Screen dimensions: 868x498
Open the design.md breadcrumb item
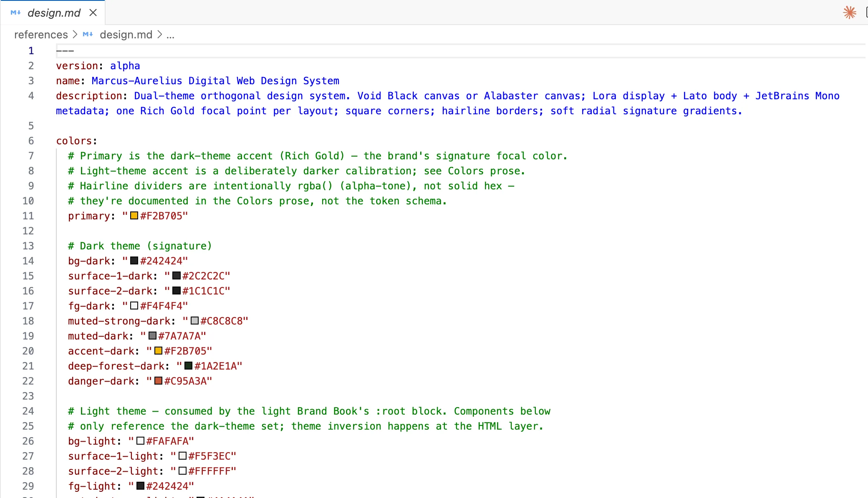point(126,35)
